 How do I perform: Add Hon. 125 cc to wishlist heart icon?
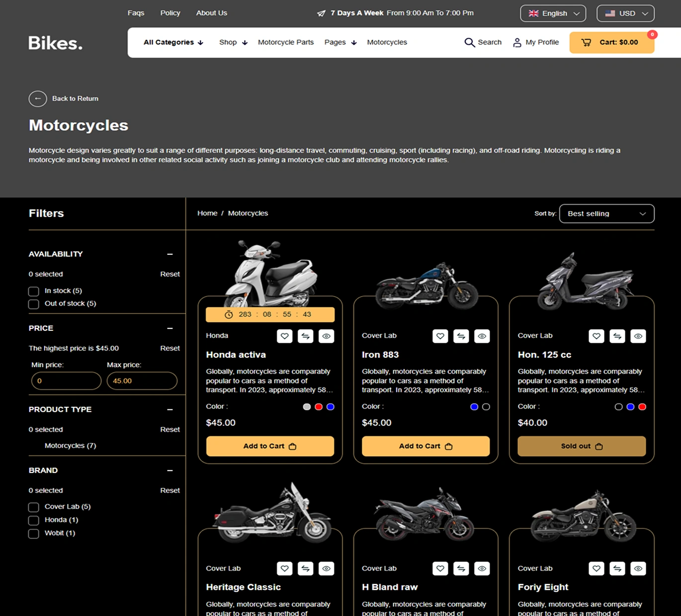[x=596, y=336]
